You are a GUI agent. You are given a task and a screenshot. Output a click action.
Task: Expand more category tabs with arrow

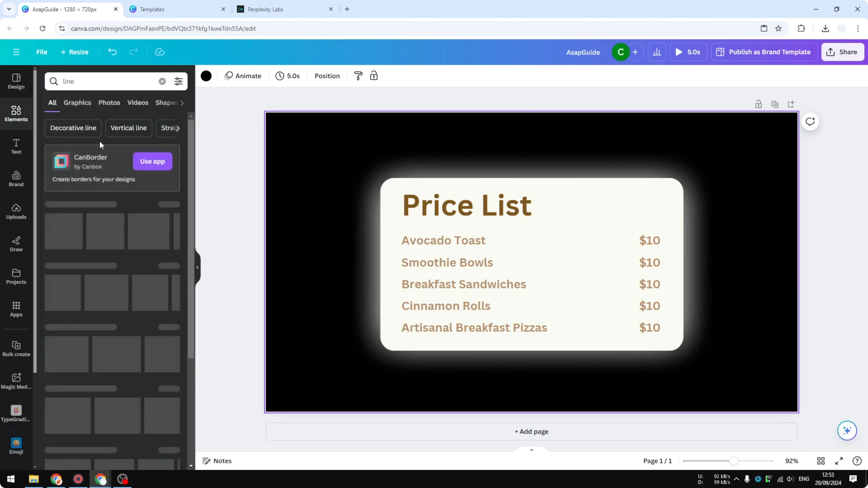coord(182,103)
